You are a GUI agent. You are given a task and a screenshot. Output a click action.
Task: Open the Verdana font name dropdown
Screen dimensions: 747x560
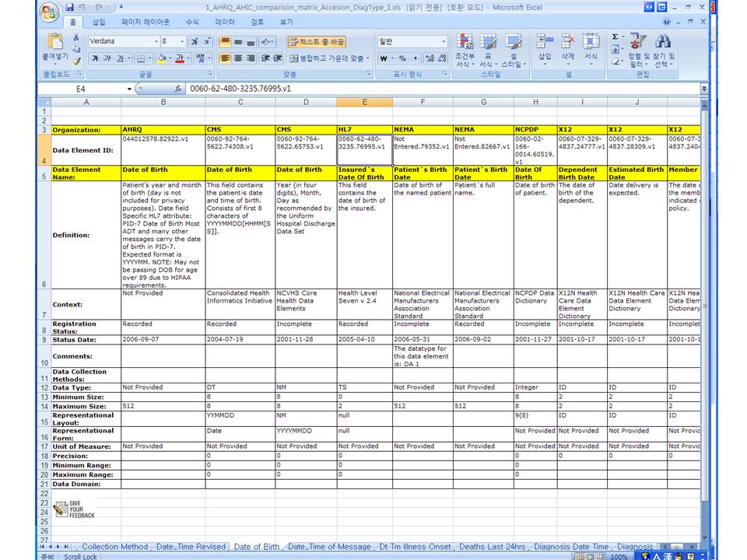[156, 42]
